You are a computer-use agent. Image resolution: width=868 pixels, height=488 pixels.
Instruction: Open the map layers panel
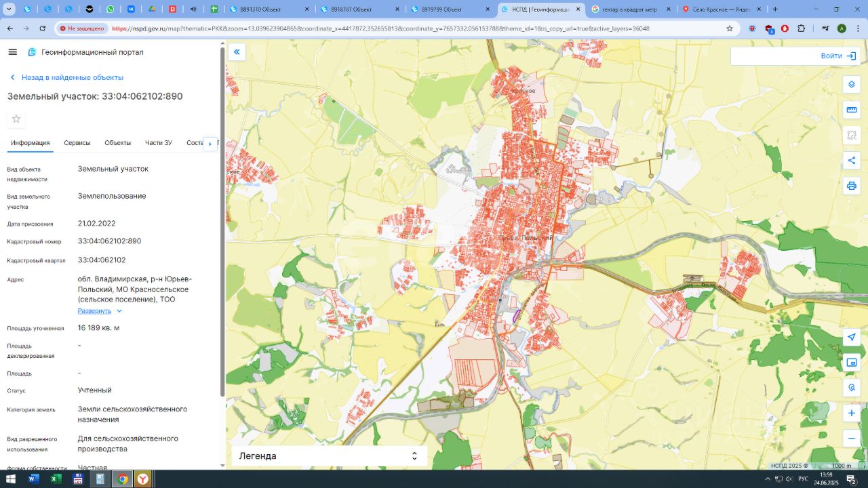point(852,85)
